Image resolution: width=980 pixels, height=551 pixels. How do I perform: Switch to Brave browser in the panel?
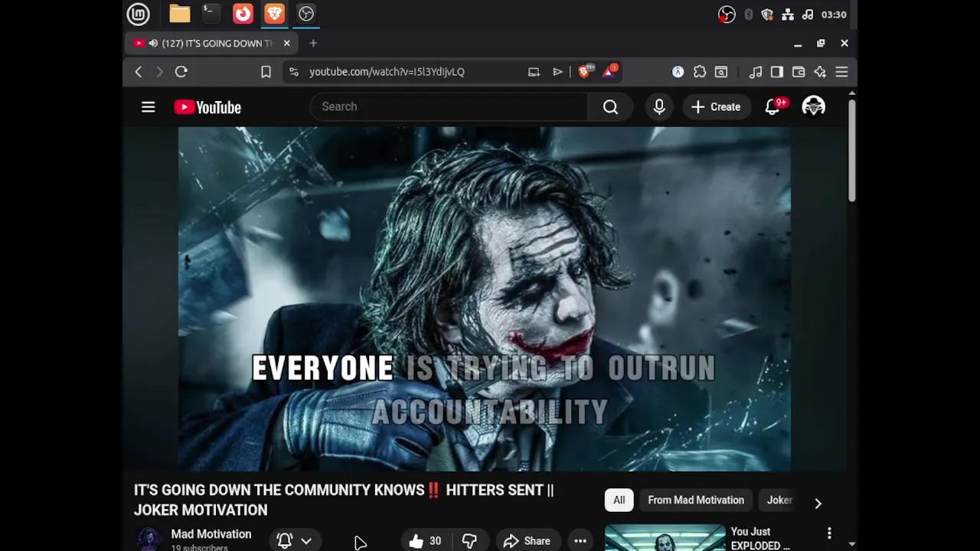[x=274, y=14]
